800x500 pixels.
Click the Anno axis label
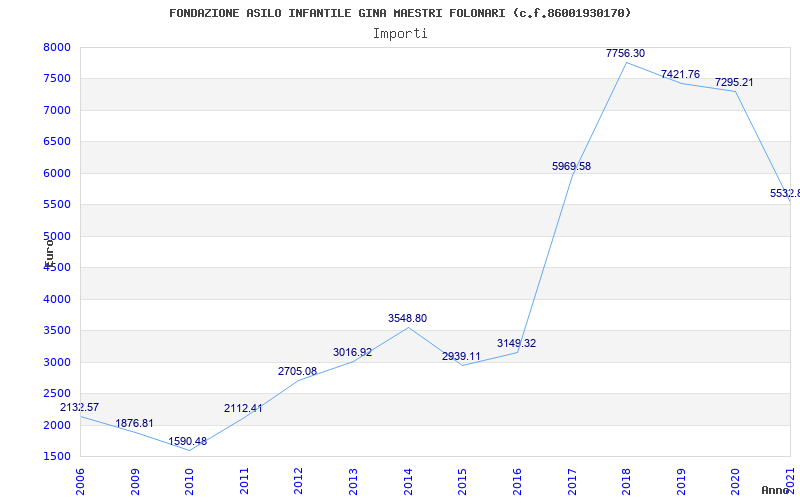[776, 490]
